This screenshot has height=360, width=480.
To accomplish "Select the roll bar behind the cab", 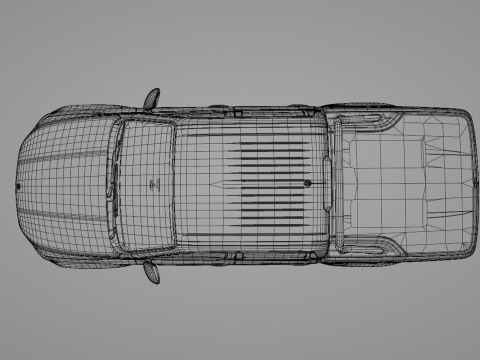I will coord(339,183).
